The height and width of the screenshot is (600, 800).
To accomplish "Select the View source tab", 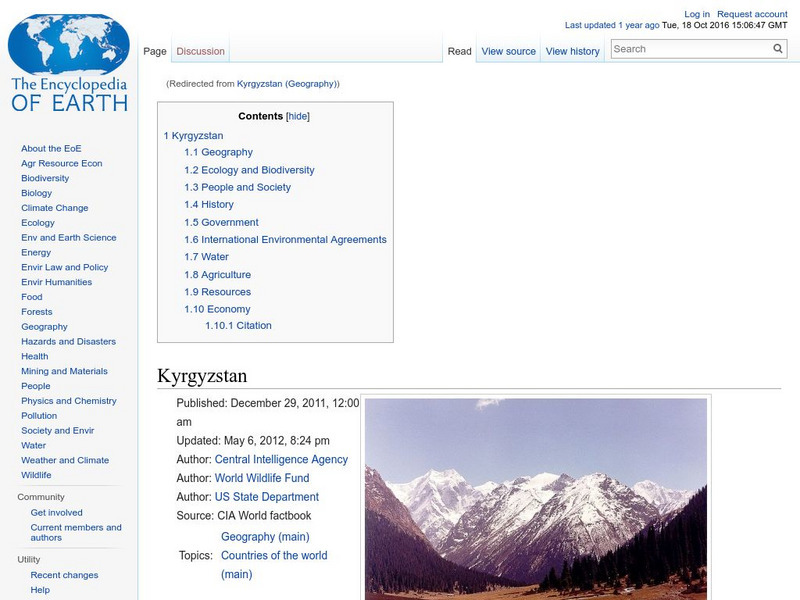I will click(508, 51).
